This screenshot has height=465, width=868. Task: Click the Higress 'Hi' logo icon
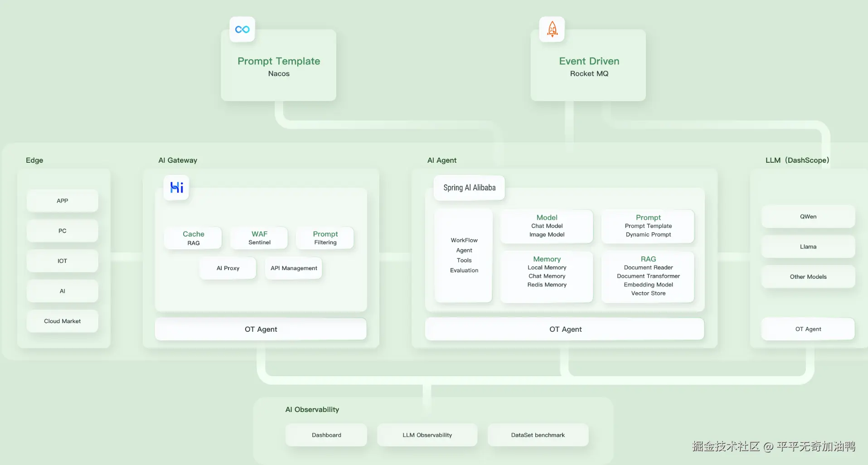tap(176, 188)
